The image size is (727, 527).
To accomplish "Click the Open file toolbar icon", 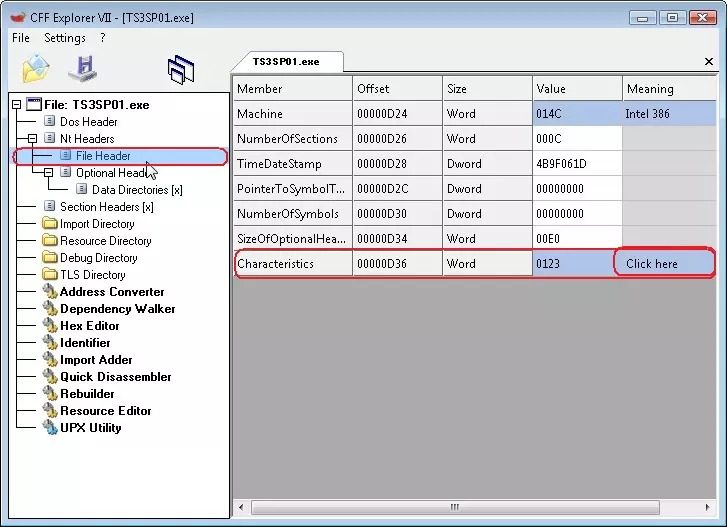I will 36,69.
